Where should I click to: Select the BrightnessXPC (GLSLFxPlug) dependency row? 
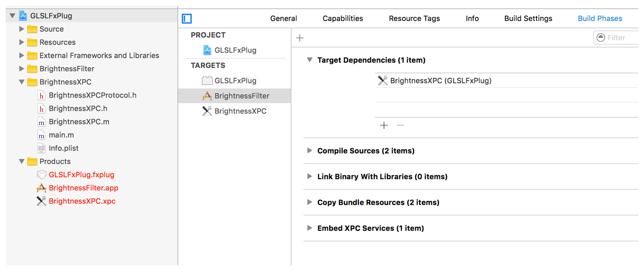point(507,81)
